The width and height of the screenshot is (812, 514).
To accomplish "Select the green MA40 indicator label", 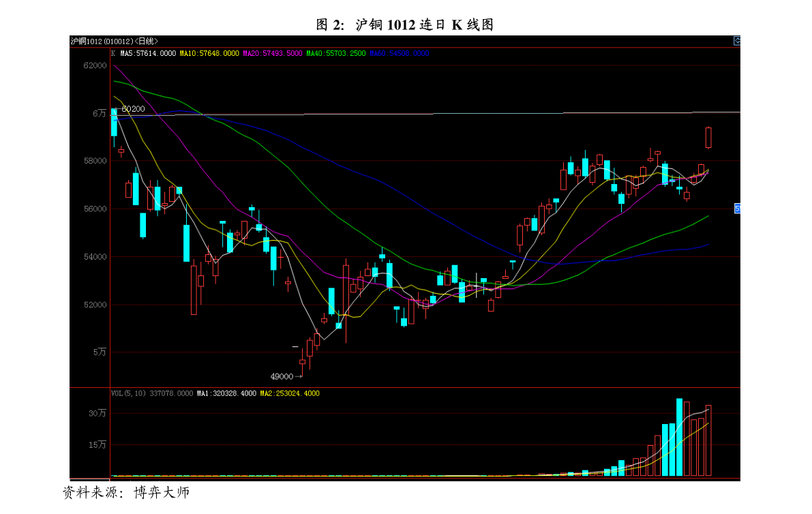I will [335, 53].
